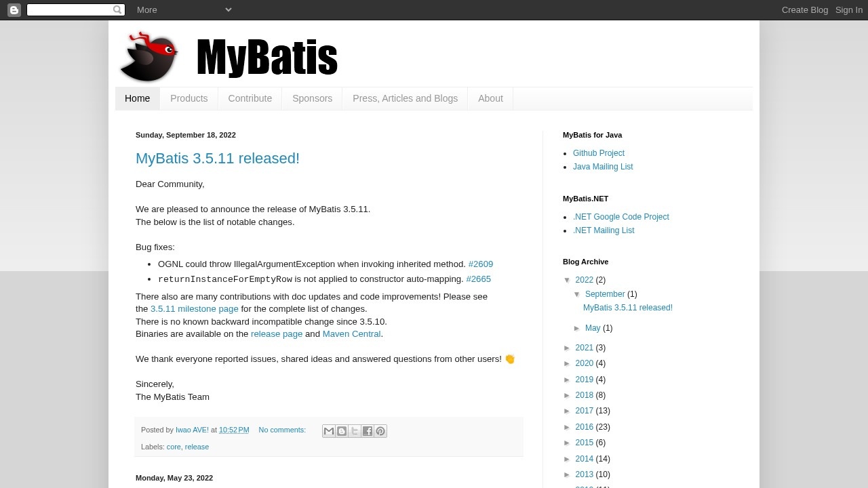This screenshot has height=488, width=868.
Task: Collapse the 2022 blog archive
Action: click(x=568, y=280)
